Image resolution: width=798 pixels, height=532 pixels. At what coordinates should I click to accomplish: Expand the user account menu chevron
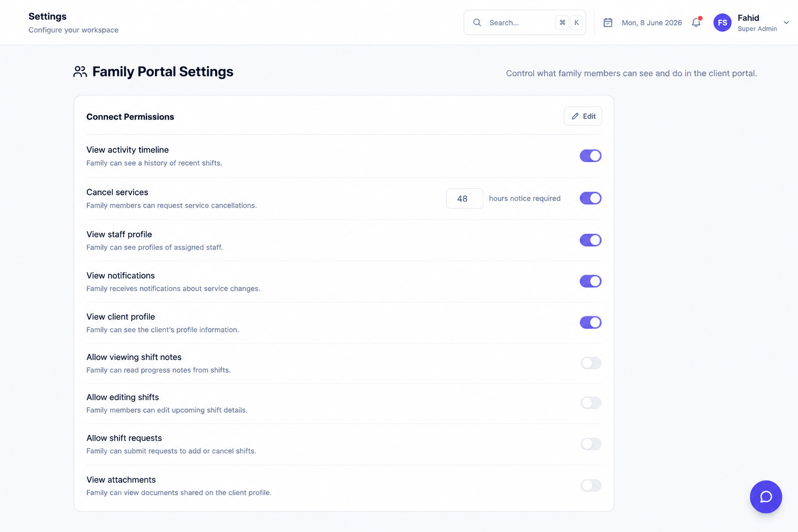coord(786,22)
